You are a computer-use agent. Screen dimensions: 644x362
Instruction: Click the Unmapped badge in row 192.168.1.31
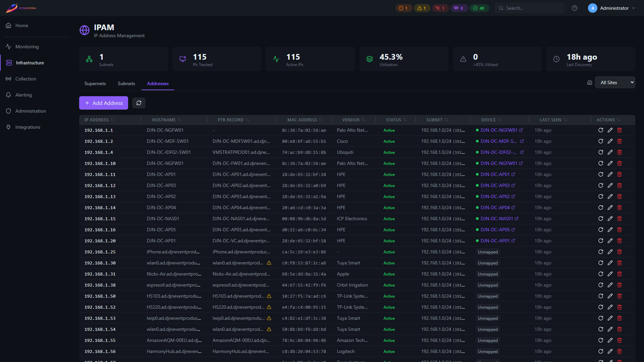488,274
